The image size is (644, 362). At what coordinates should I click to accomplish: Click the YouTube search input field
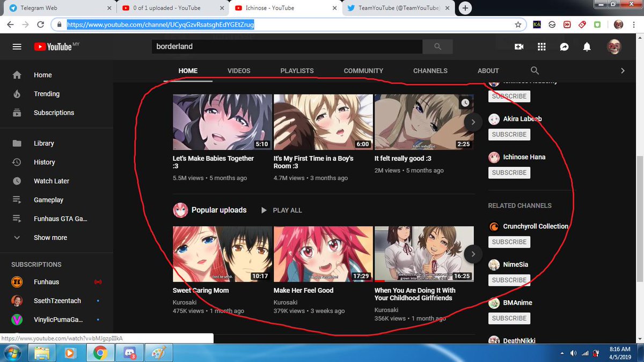[x=287, y=47]
